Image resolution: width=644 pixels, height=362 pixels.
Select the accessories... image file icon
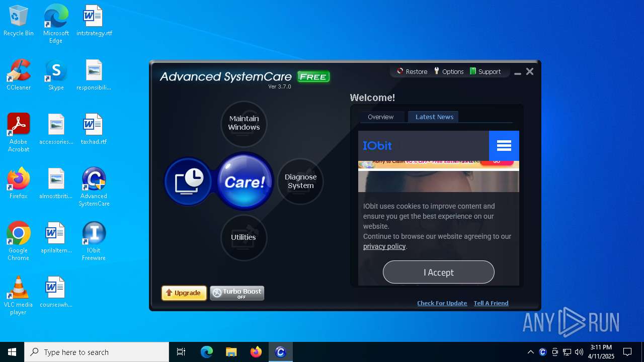click(x=56, y=130)
